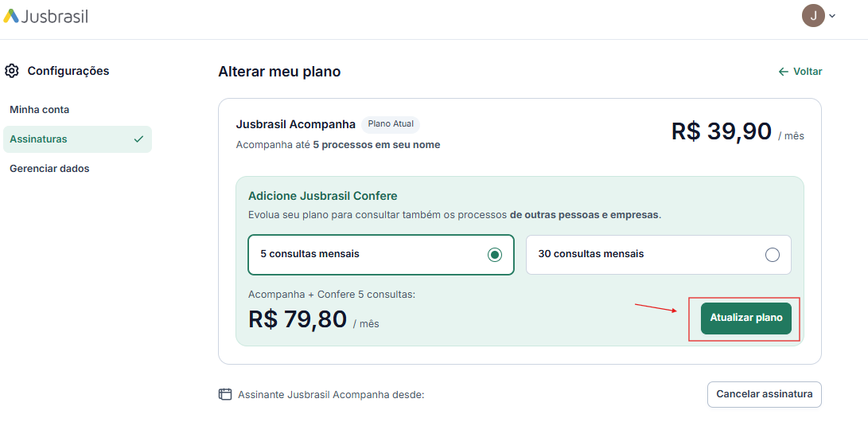
Task: Click the user avatar J
Action: 813,15
